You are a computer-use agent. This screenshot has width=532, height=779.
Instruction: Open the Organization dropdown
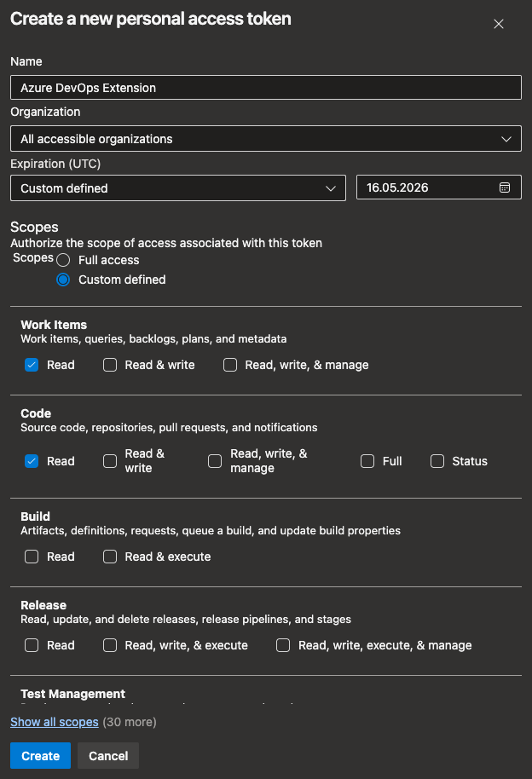(266, 139)
